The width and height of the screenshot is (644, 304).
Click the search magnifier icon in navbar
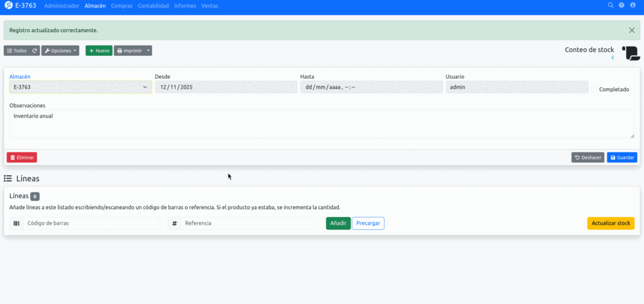point(611,5)
